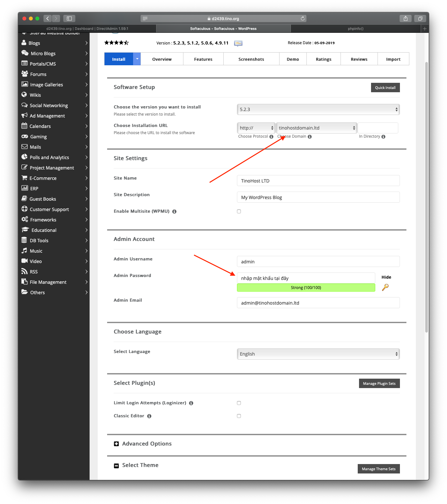
Task: Click the Mails envelope icon
Action: [x=24, y=146]
